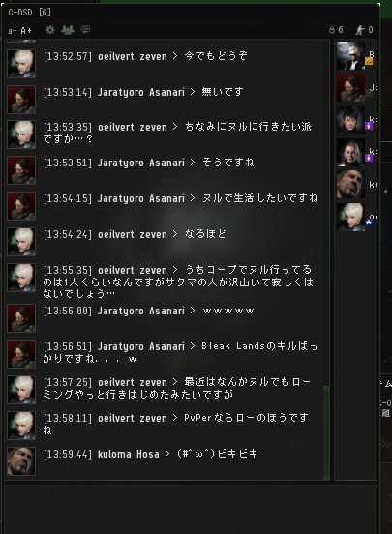This screenshot has width=392, height=534.
Task: Click Jaratyoro Asanari's name at 13:53:14
Action: pos(140,92)
